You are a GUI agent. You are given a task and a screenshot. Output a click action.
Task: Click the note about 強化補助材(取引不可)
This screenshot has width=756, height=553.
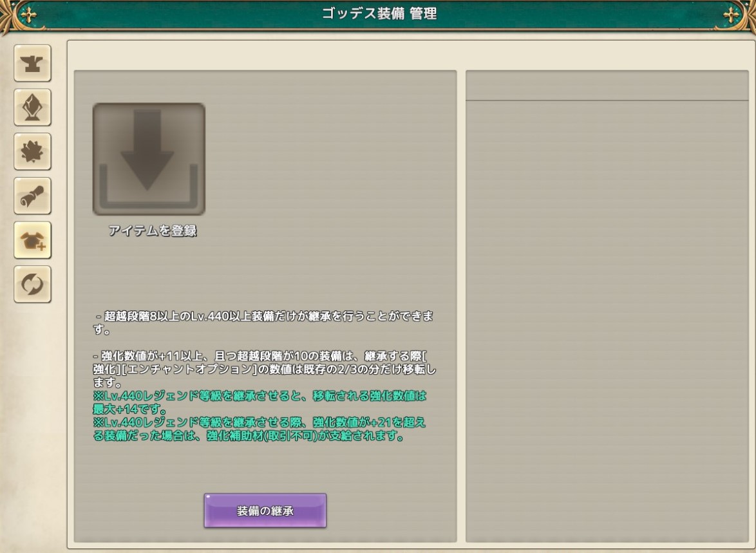click(x=260, y=429)
